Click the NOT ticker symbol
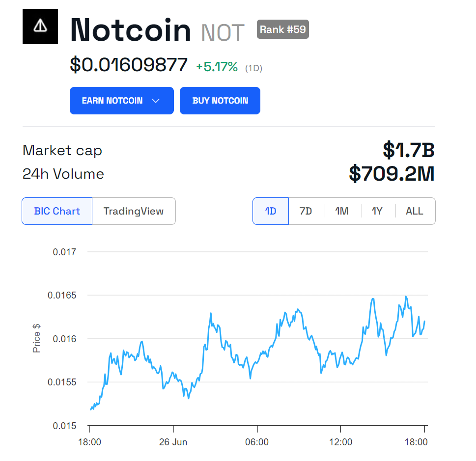 click(223, 32)
